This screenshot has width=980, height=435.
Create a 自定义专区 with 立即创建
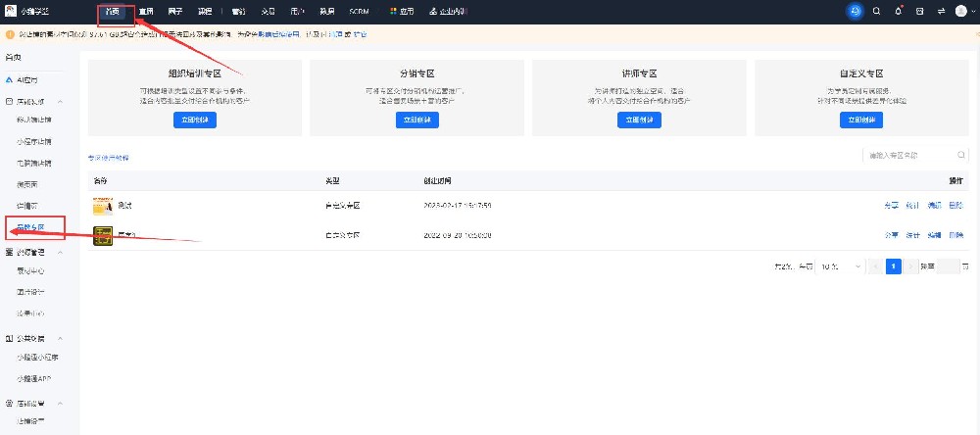point(861,120)
